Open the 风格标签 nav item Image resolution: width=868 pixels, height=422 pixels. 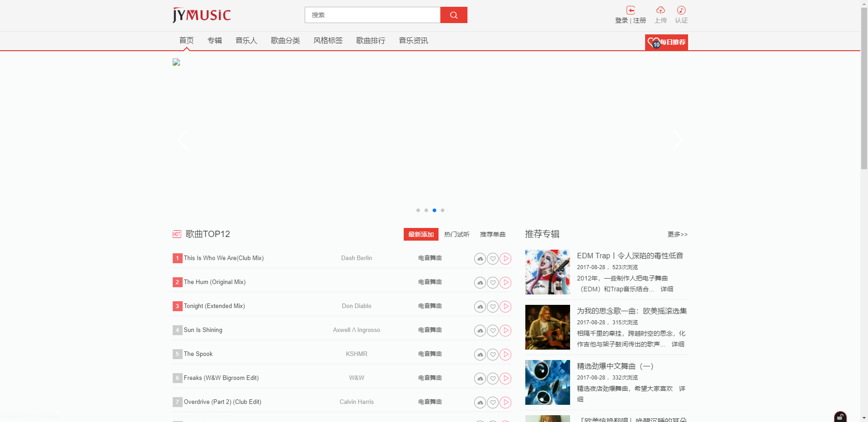(x=328, y=41)
